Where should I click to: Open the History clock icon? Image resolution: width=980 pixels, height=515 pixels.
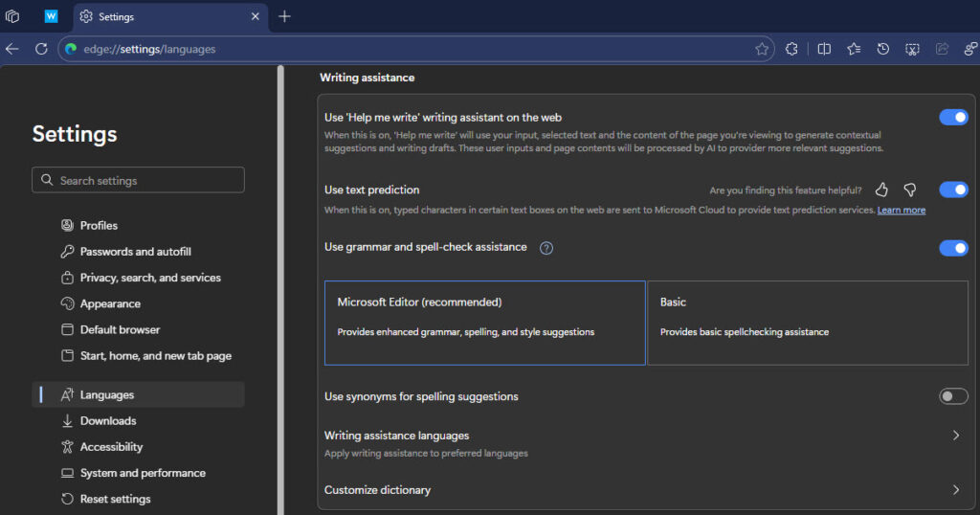pos(882,49)
